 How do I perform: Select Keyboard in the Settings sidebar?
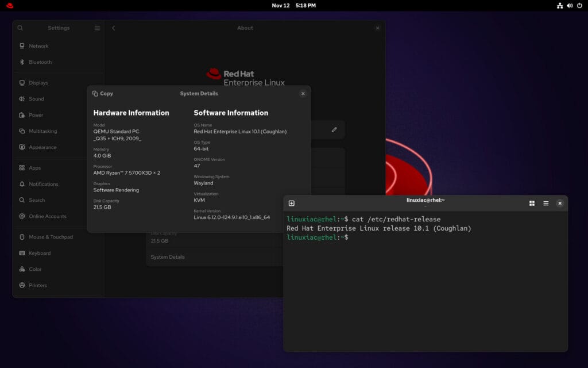point(22,253)
